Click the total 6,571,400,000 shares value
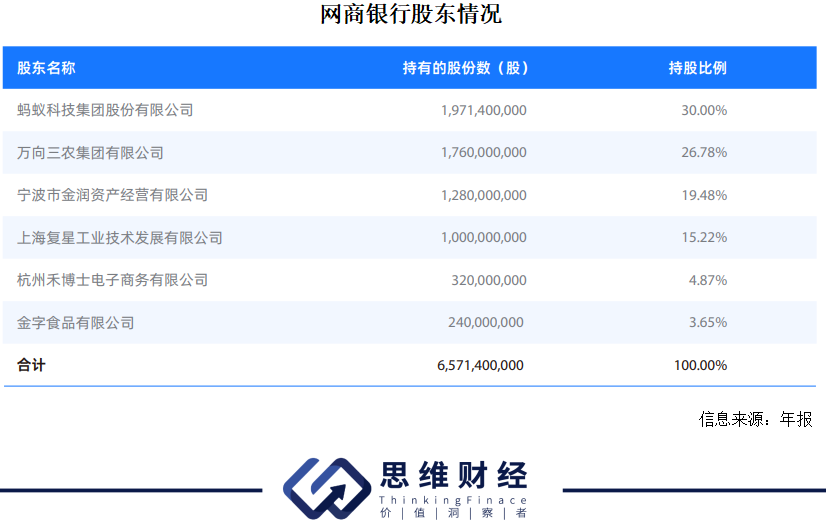The image size is (826, 531). (x=480, y=366)
